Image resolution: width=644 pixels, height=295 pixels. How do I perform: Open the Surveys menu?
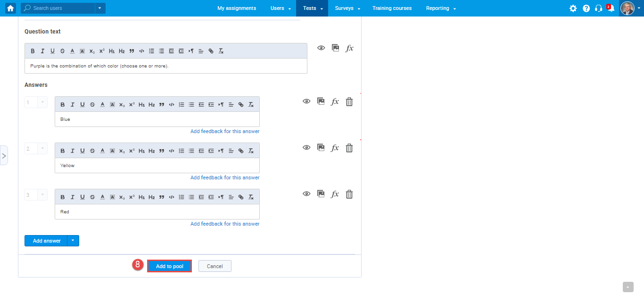tap(345, 8)
